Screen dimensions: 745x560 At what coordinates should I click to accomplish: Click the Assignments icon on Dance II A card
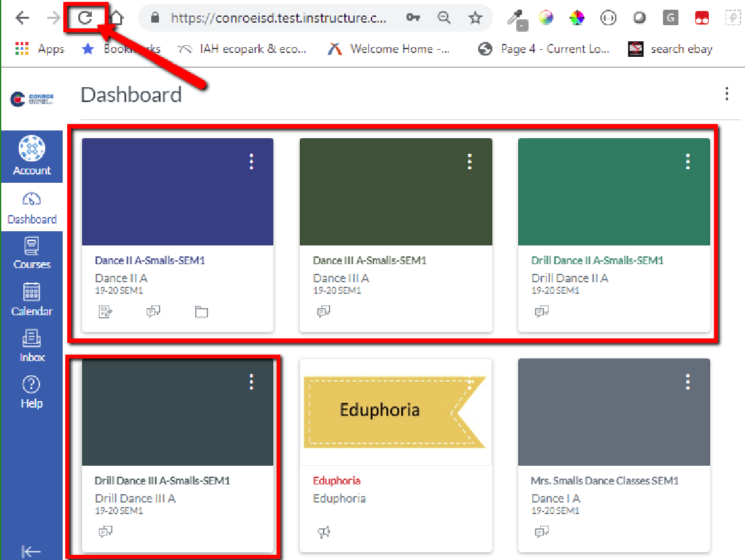pos(105,313)
